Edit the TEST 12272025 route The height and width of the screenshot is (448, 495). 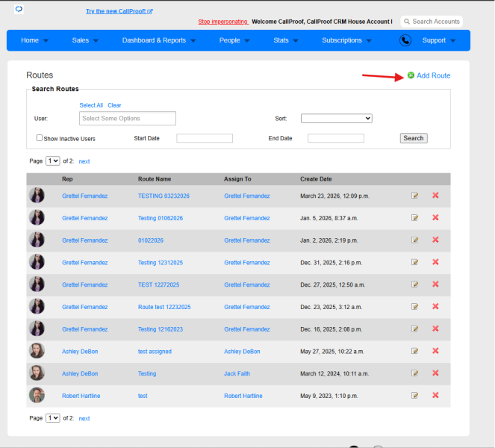[x=414, y=284]
